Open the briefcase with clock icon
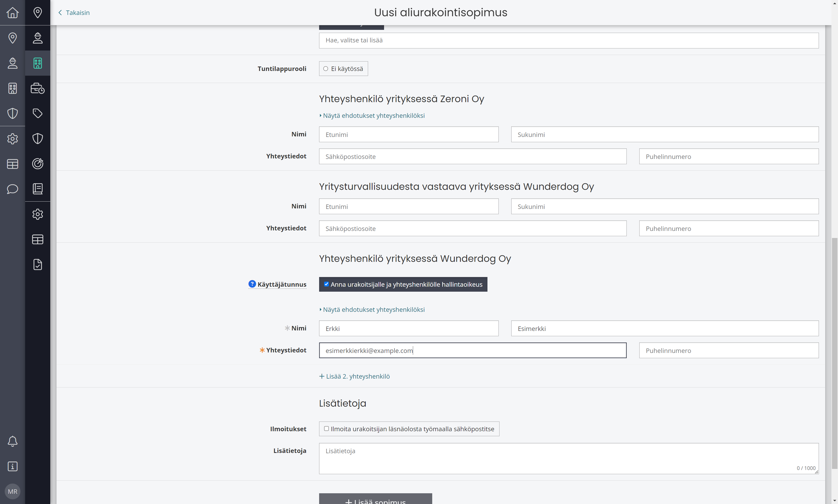 click(x=38, y=88)
